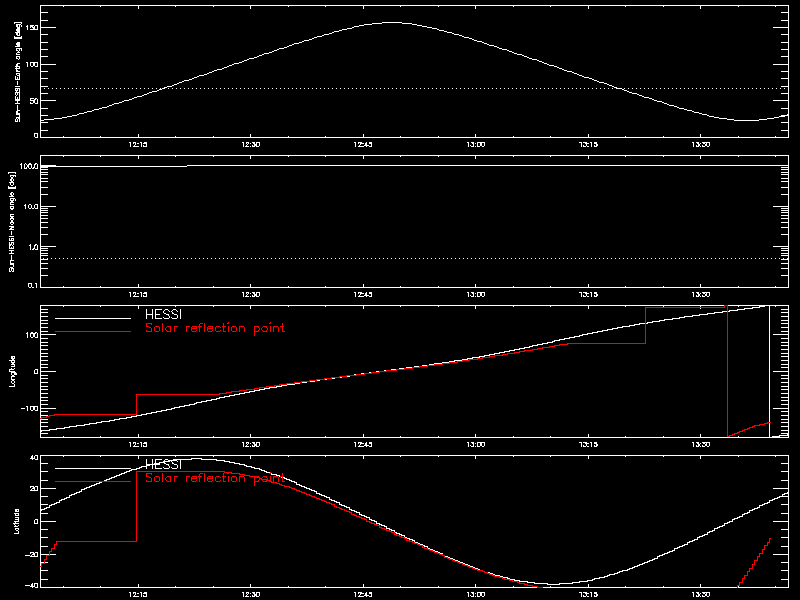The width and height of the screenshot is (800, 600).
Task: Select 'HESSI' legend text in Longitude plot
Action: 163,314
